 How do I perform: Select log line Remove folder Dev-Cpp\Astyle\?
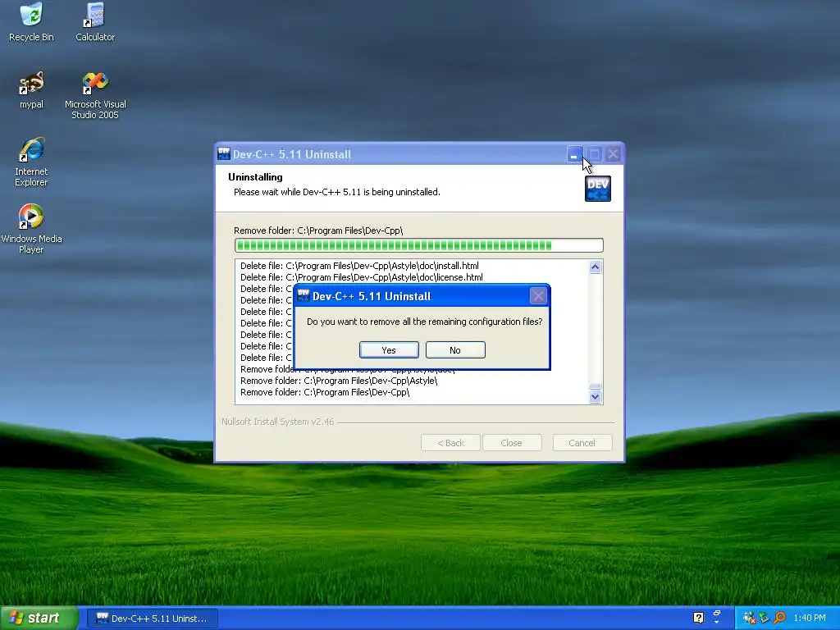339,381
